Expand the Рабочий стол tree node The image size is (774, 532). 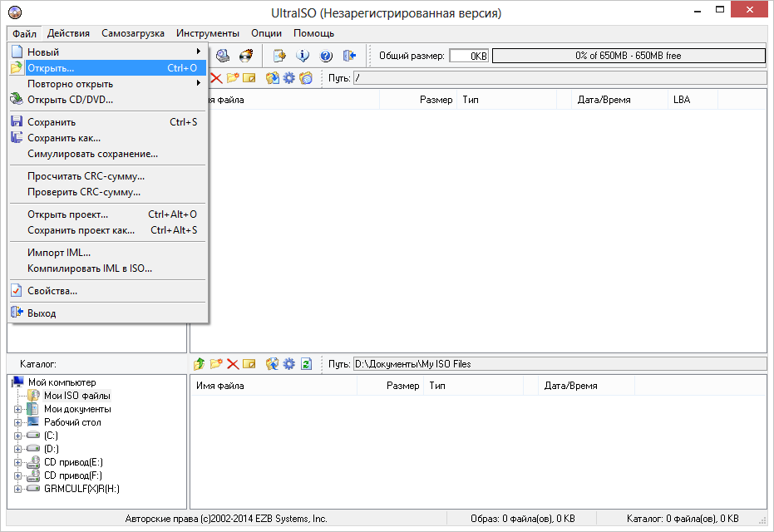click(17, 422)
